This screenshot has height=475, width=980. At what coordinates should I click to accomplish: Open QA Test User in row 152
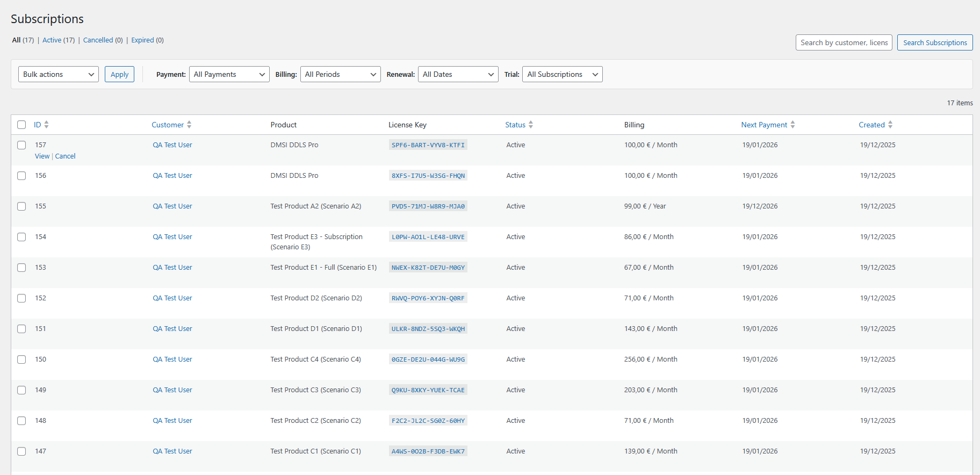point(172,298)
